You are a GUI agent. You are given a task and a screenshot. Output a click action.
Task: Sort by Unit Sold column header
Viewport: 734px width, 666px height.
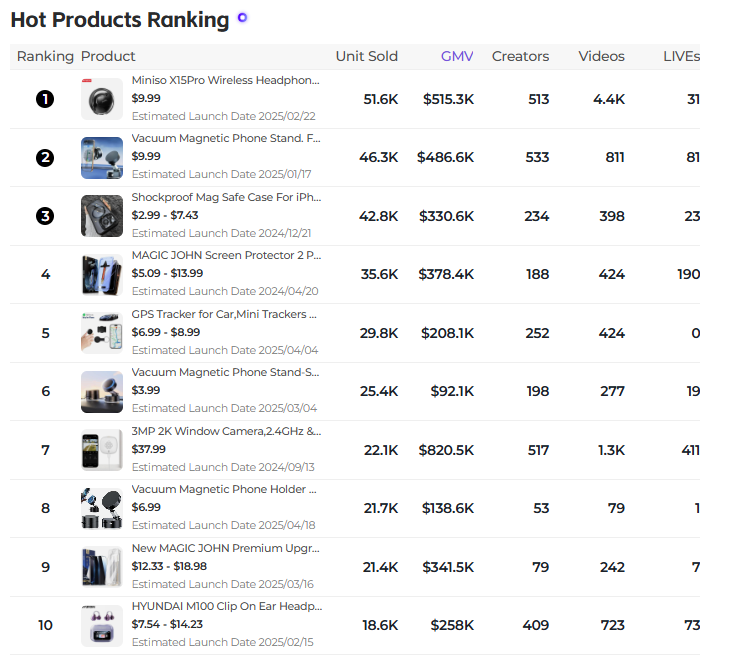click(367, 56)
